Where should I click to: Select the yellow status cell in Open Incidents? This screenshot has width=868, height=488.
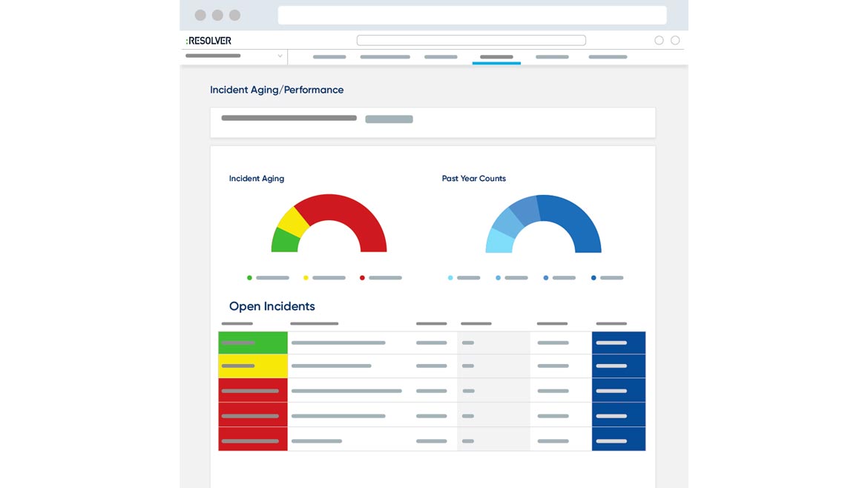pos(253,366)
